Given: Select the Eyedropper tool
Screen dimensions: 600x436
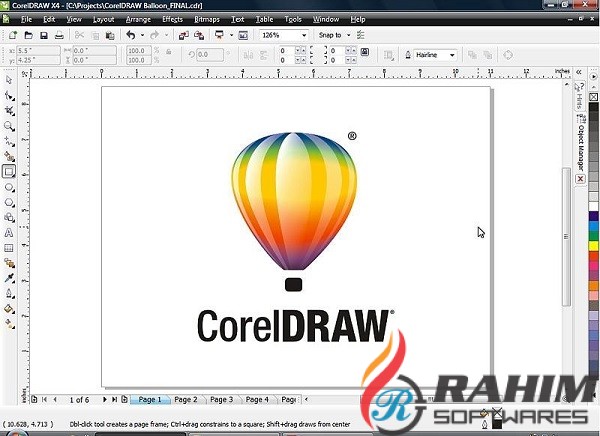Looking at the screenshot, I should [9, 278].
